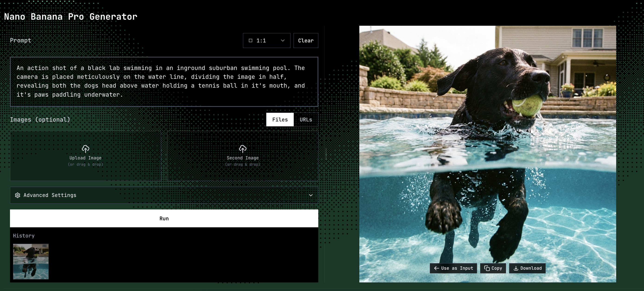Click the Second Image upload cloud icon
Image resolution: width=644 pixels, height=291 pixels.
coord(242,149)
